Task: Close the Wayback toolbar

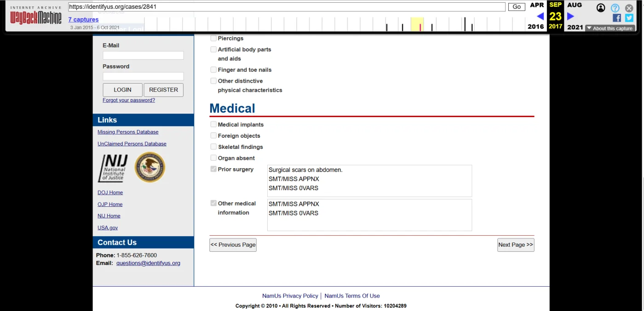Action: [629, 8]
